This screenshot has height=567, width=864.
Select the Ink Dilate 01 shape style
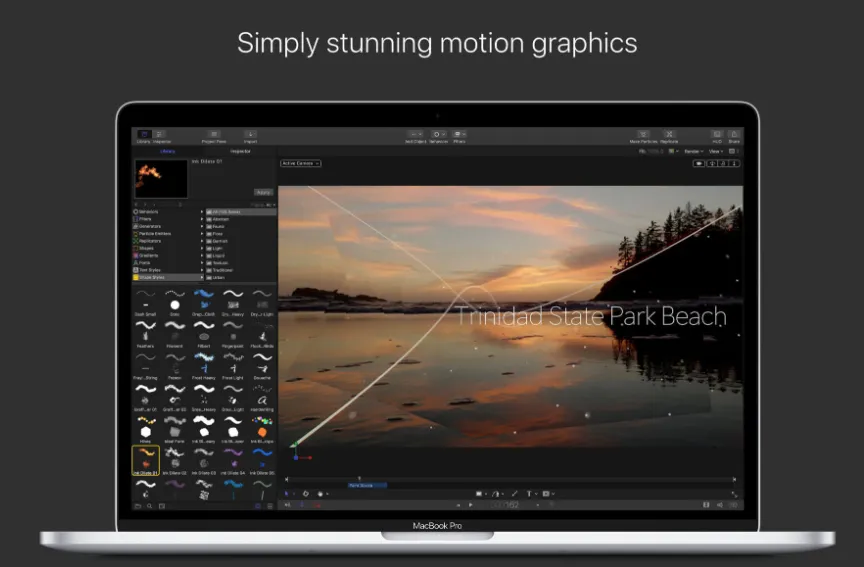145,461
